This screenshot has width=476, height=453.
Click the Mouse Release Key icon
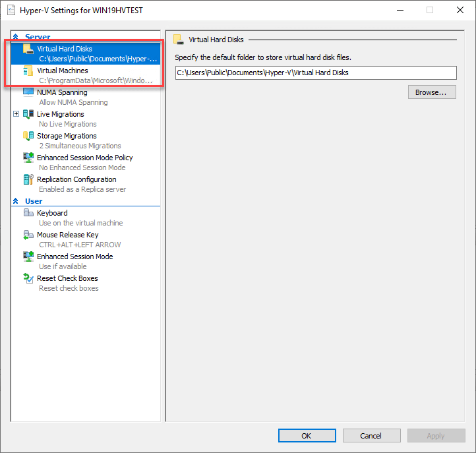(28, 235)
